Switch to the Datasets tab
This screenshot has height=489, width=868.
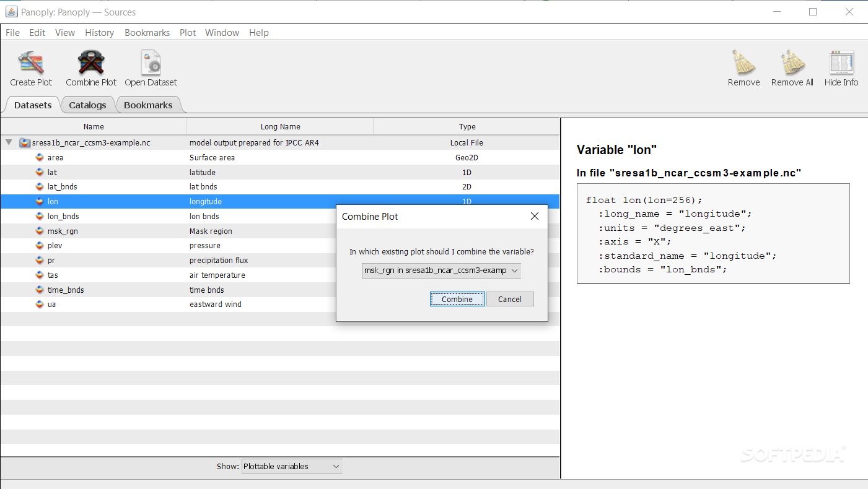click(33, 105)
